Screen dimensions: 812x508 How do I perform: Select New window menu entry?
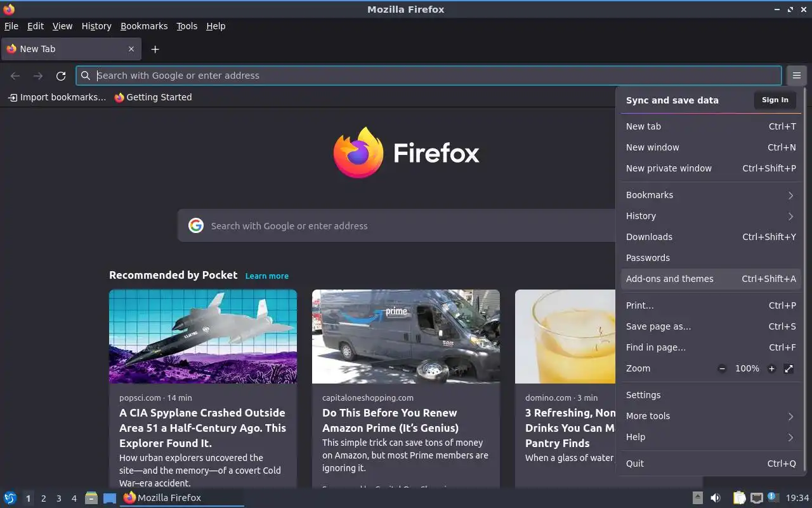click(710, 147)
